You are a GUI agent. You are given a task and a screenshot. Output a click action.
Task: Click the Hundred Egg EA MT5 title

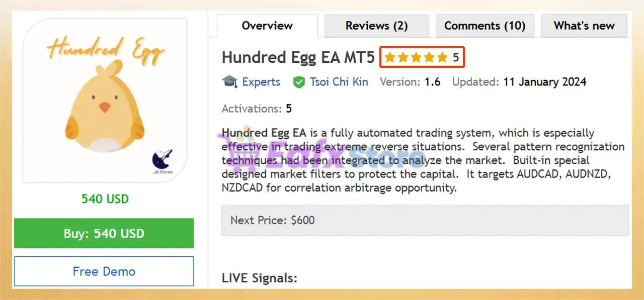click(x=298, y=58)
